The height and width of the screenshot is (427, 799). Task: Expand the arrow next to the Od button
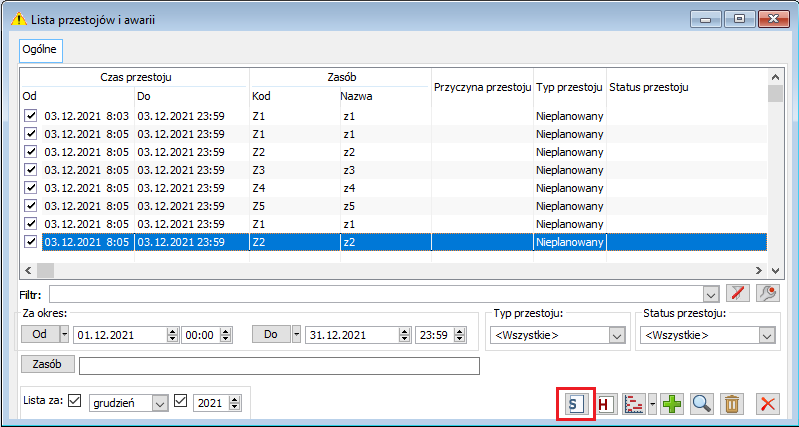pyautogui.click(x=64, y=335)
